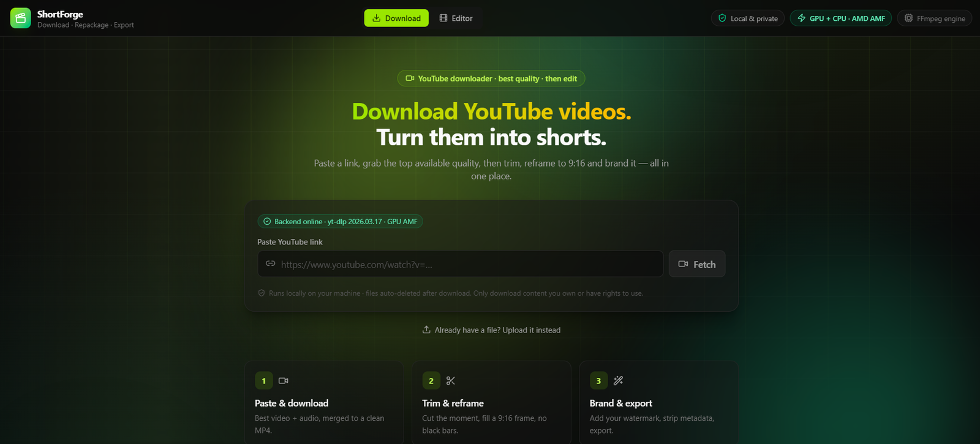
Task: Click the Trim & reframe card title
Action: point(453,403)
